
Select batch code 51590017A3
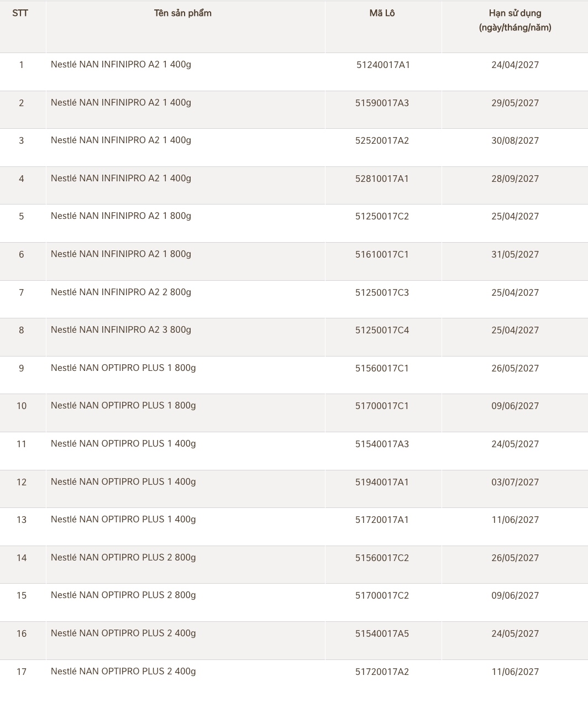pos(382,103)
